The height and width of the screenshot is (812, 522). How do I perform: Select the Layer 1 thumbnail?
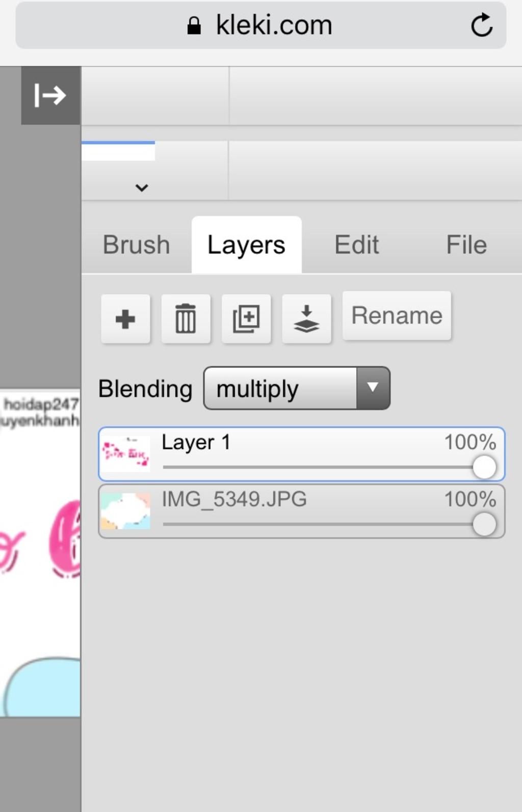[125, 453]
